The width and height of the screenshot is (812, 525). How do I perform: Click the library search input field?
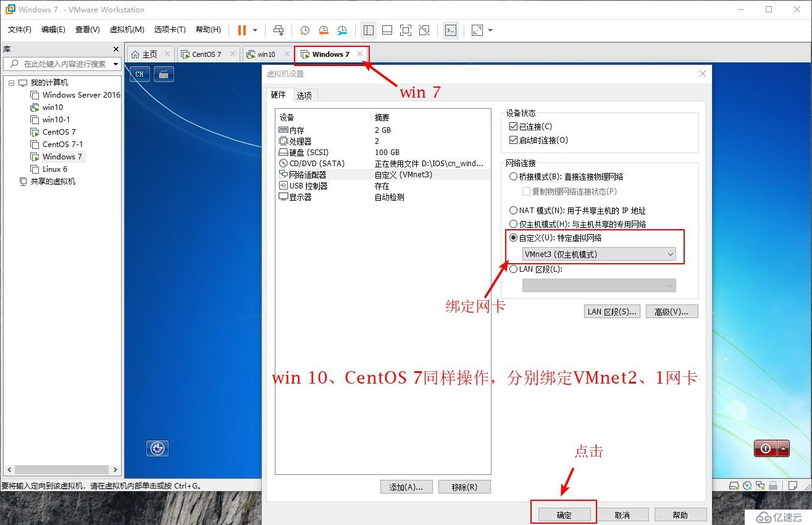coord(59,64)
